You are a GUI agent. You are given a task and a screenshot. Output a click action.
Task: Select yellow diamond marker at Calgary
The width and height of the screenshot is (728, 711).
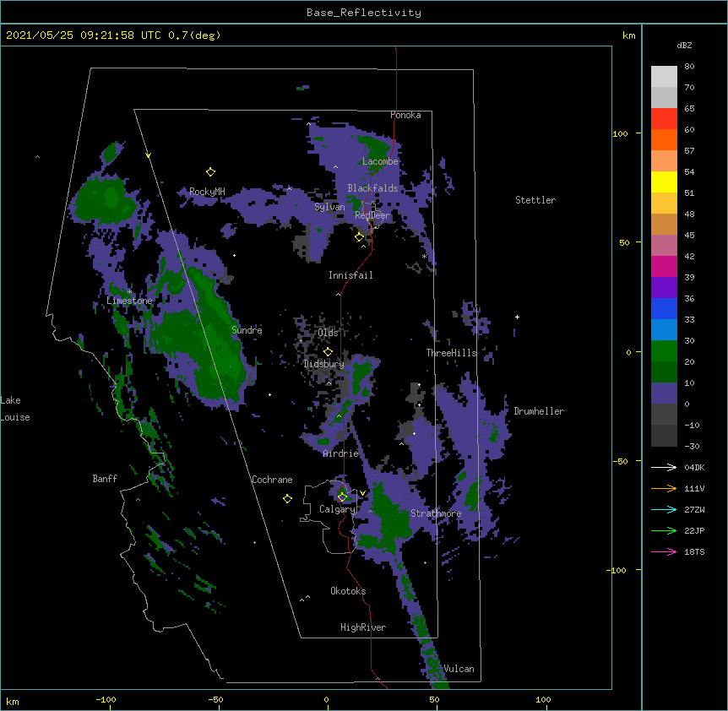(x=342, y=497)
